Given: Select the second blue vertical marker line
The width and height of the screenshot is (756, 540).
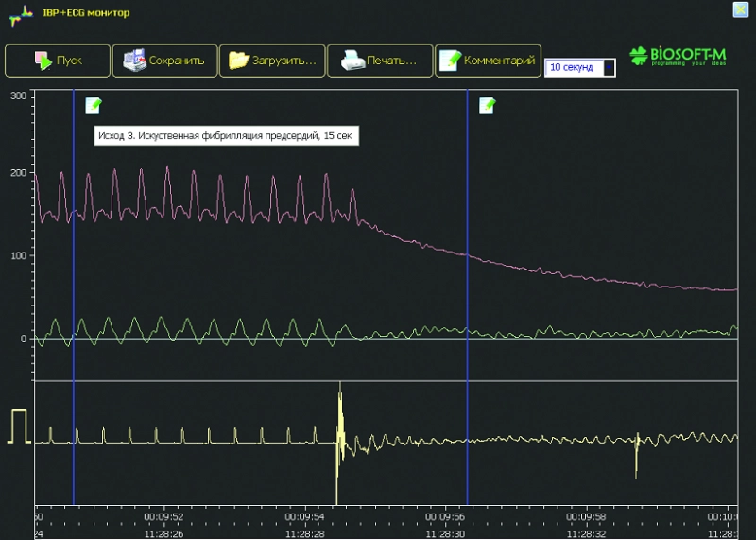Looking at the screenshot, I should click(x=467, y=284).
